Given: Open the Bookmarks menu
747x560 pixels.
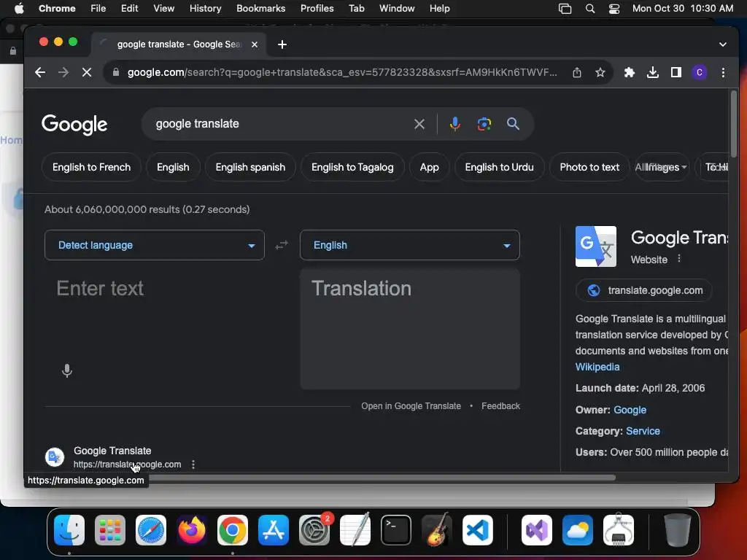Looking at the screenshot, I should [260, 9].
